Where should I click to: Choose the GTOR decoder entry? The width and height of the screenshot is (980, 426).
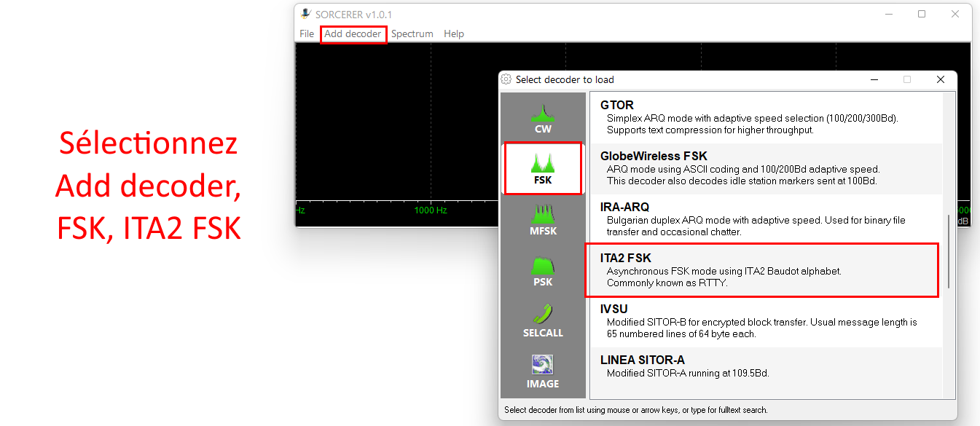766,117
